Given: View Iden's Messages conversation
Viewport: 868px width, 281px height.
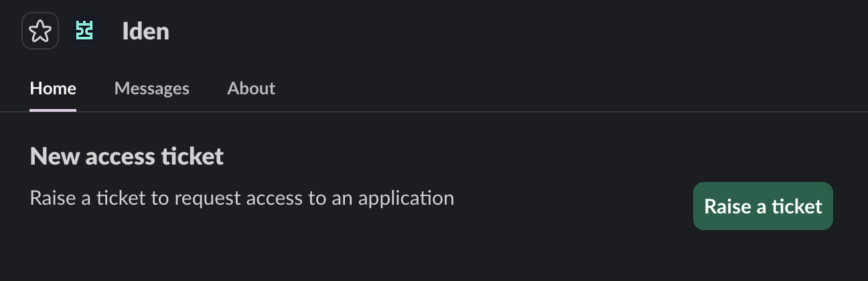Looking at the screenshot, I should pyautogui.click(x=151, y=88).
